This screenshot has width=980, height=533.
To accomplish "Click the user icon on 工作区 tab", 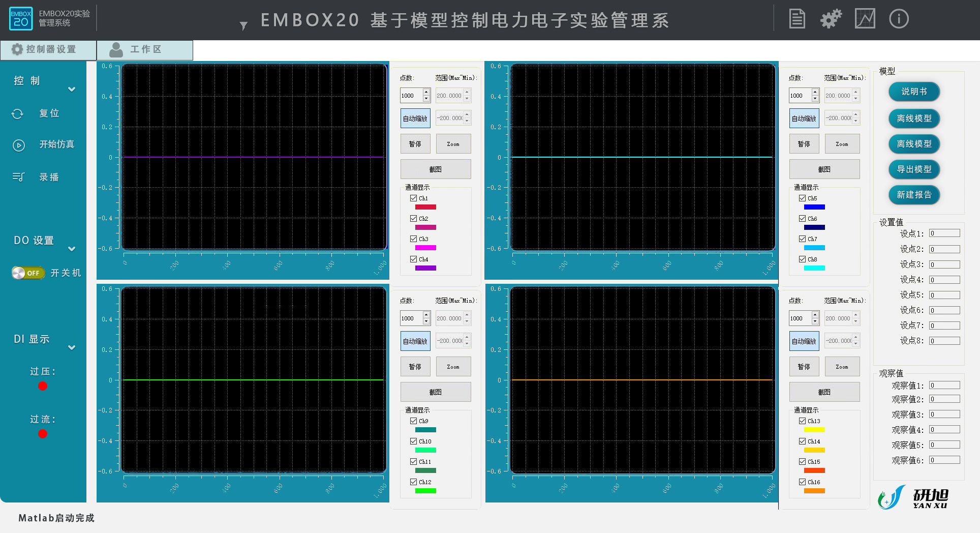I will pos(116,50).
